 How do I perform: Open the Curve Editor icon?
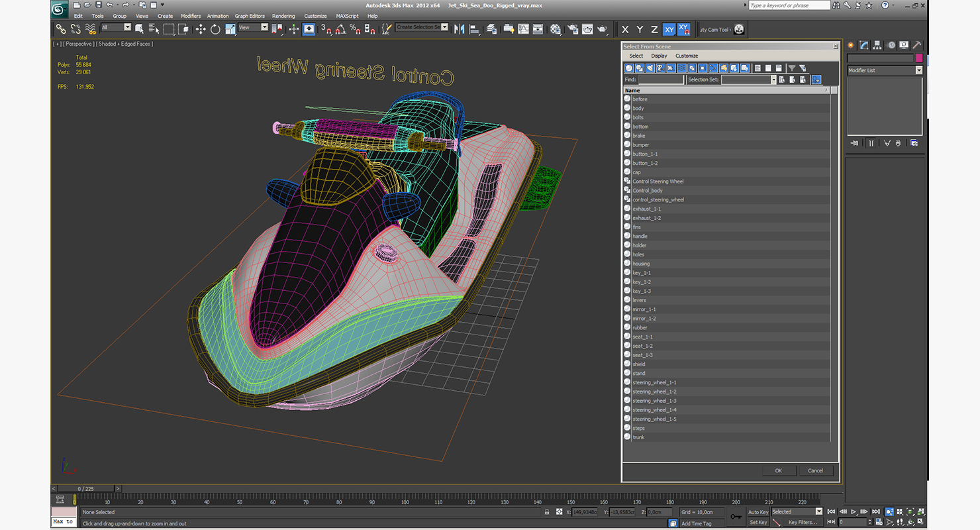coord(523,29)
